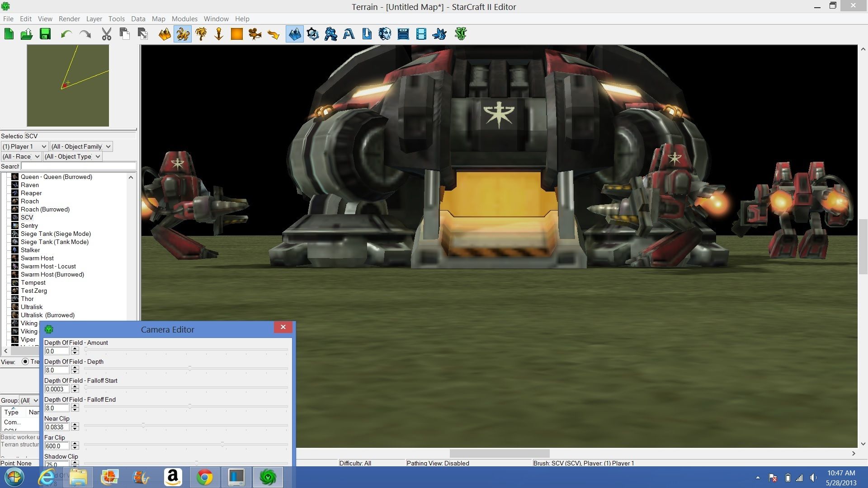The image size is (868, 488).
Task: Switch to the Doodads layer palm icon
Action: pyautogui.click(x=201, y=34)
